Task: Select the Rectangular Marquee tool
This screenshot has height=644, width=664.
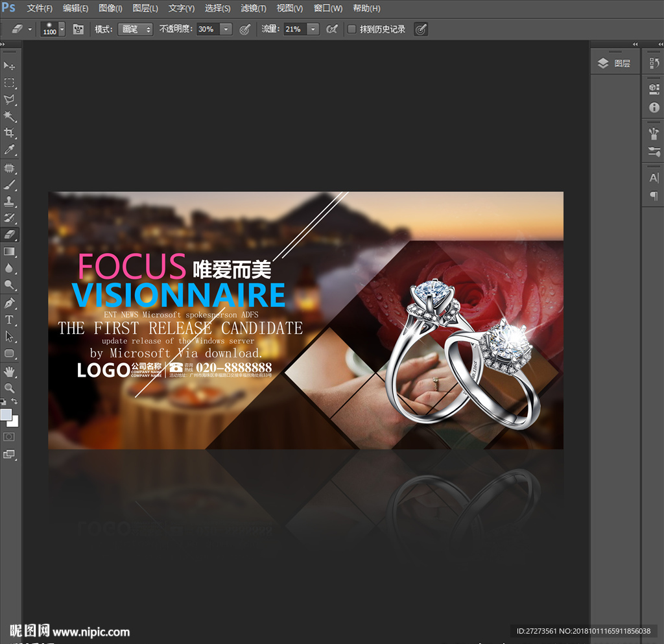Action: 9,82
